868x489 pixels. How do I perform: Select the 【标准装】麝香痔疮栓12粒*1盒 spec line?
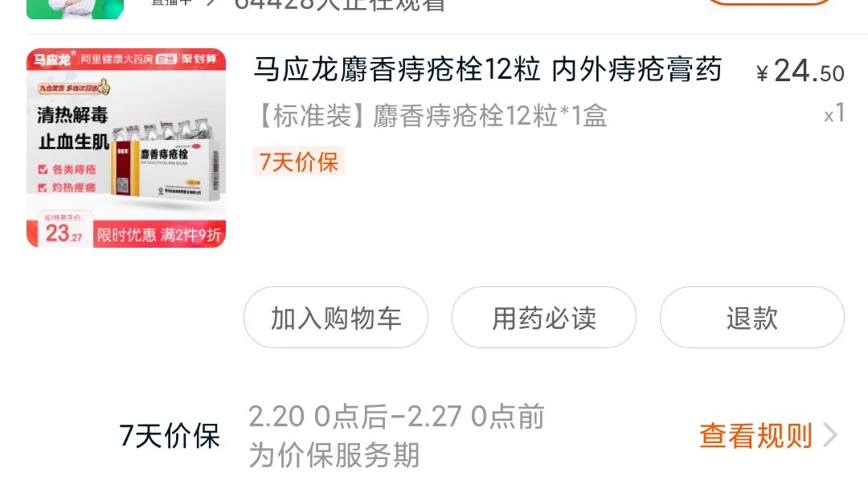432,117
